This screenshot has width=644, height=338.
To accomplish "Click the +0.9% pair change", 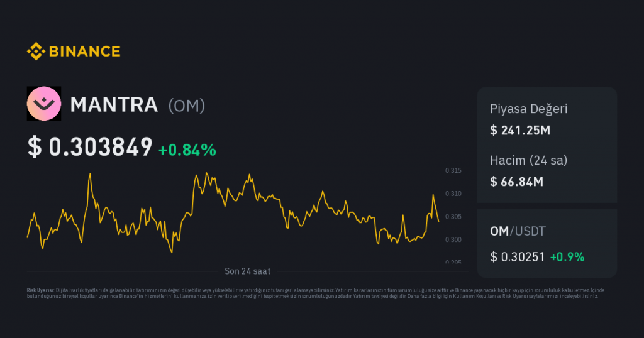I will click(x=567, y=257).
